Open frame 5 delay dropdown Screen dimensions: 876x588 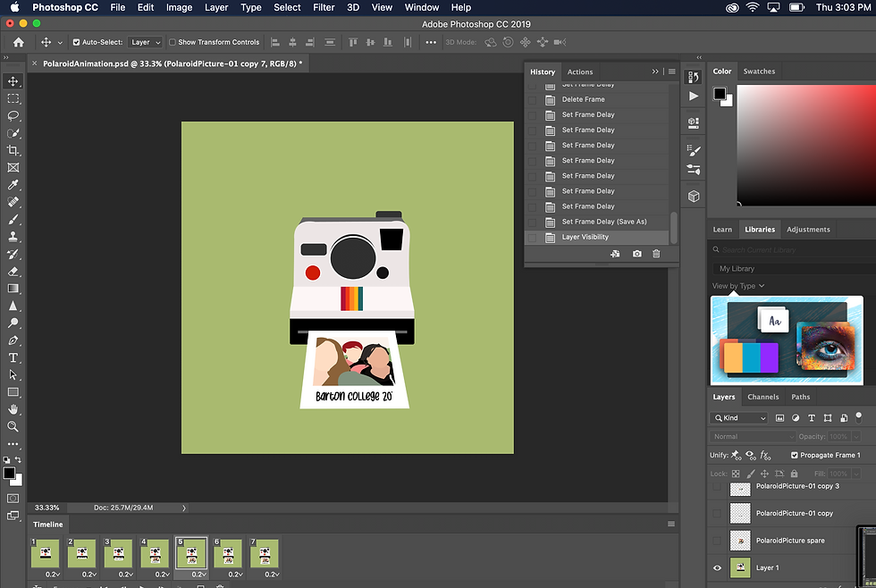(199, 574)
